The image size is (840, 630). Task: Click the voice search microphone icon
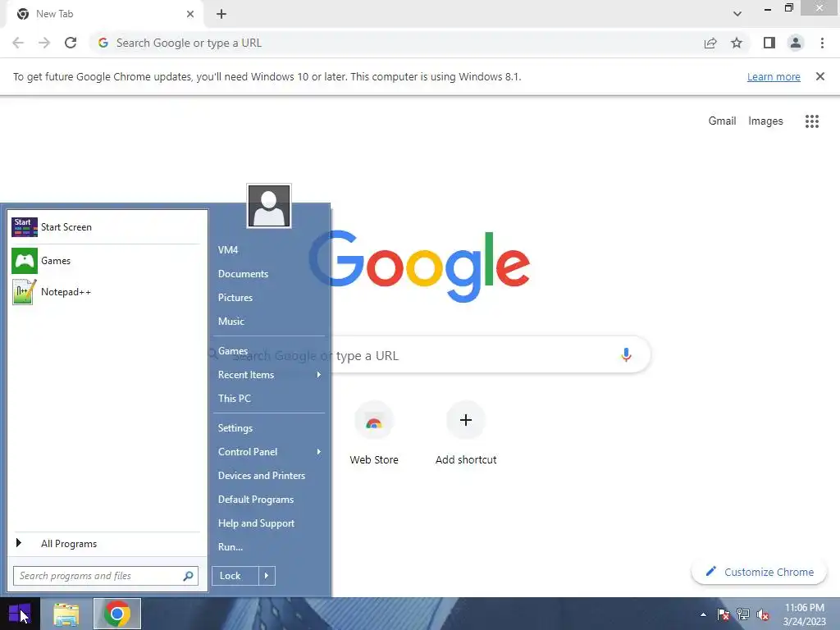(x=626, y=354)
